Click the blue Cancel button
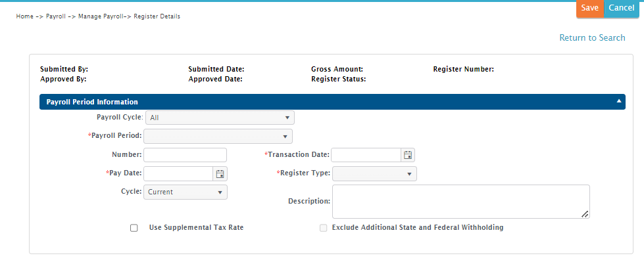Viewport: 644px width, 264px height. point(621,8)
